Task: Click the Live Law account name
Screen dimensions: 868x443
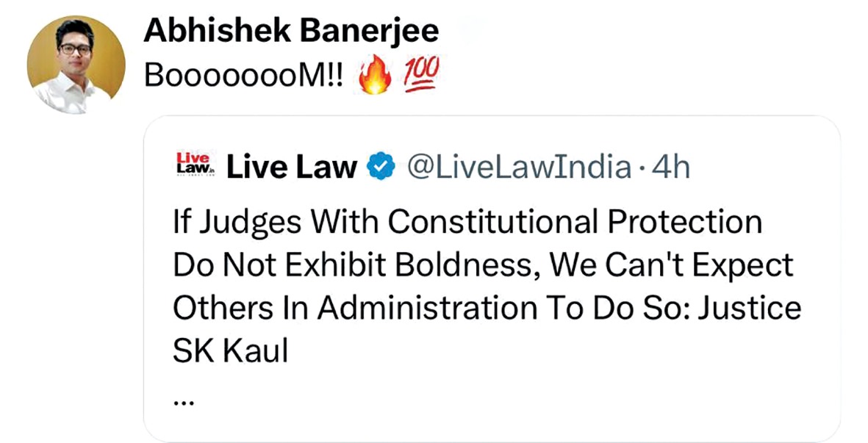Action: click(x=292, y=167)
